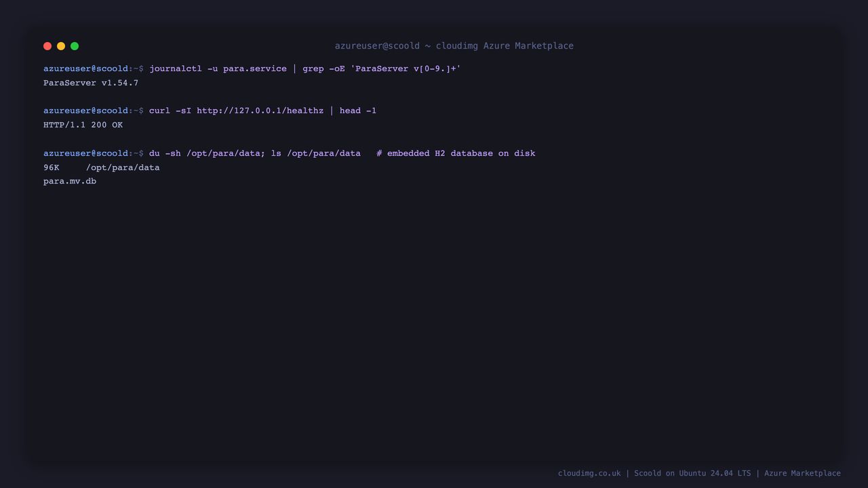Click the '| head -1' pipe segment

click(x=353, y=111)
